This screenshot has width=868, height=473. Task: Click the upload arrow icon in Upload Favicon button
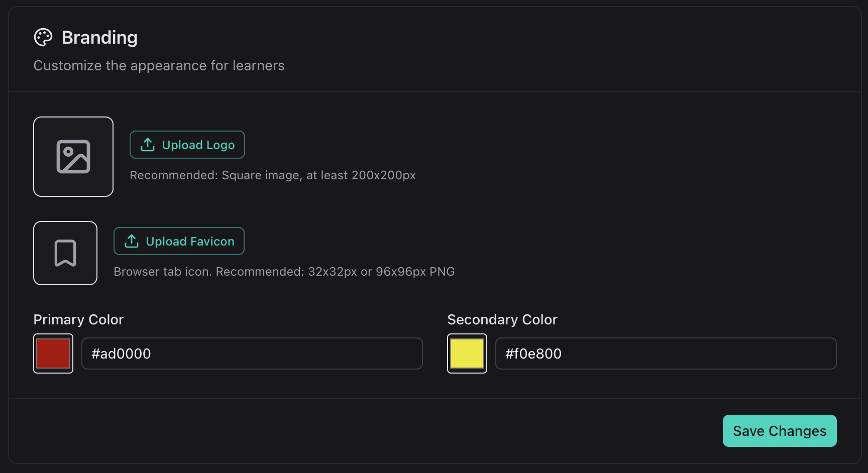[x=131, y=241]
